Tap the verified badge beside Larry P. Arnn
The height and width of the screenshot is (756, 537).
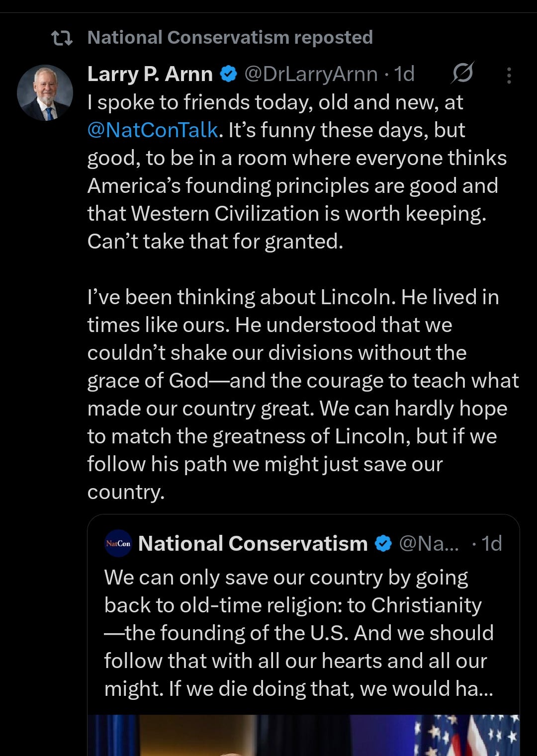tap(229, 74)
